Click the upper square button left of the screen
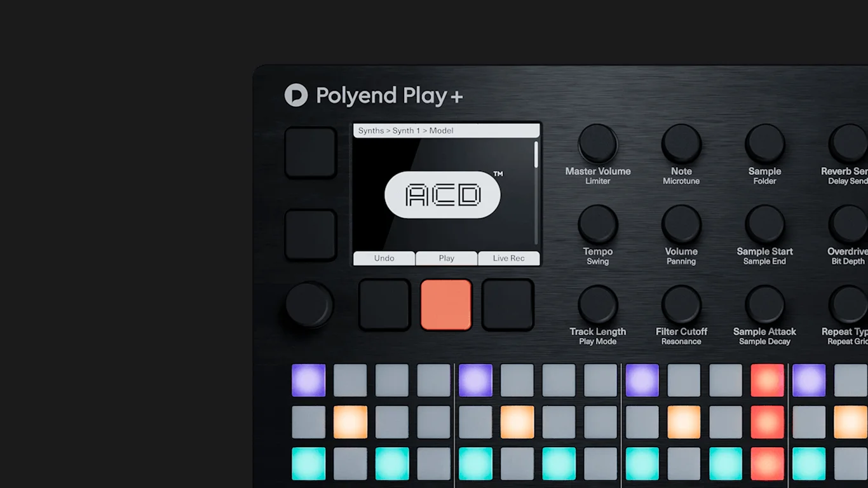The image size is (868, 488). click(311, 152)
